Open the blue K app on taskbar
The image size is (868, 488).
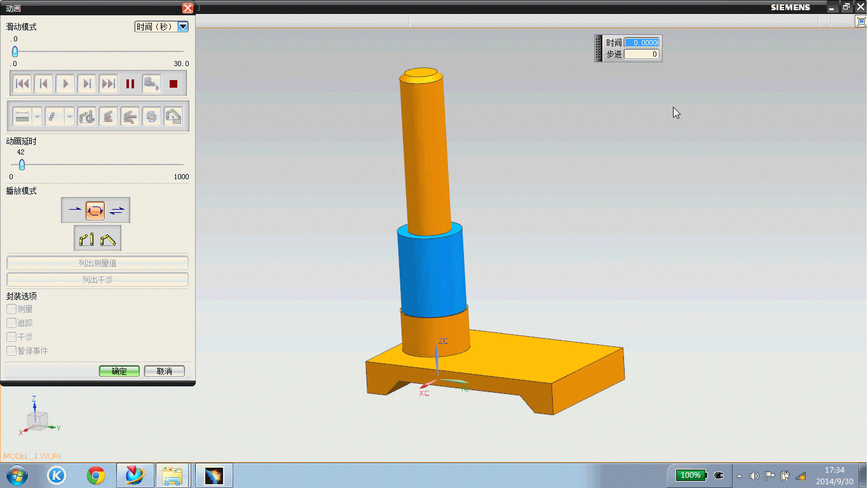pos(57,475)
